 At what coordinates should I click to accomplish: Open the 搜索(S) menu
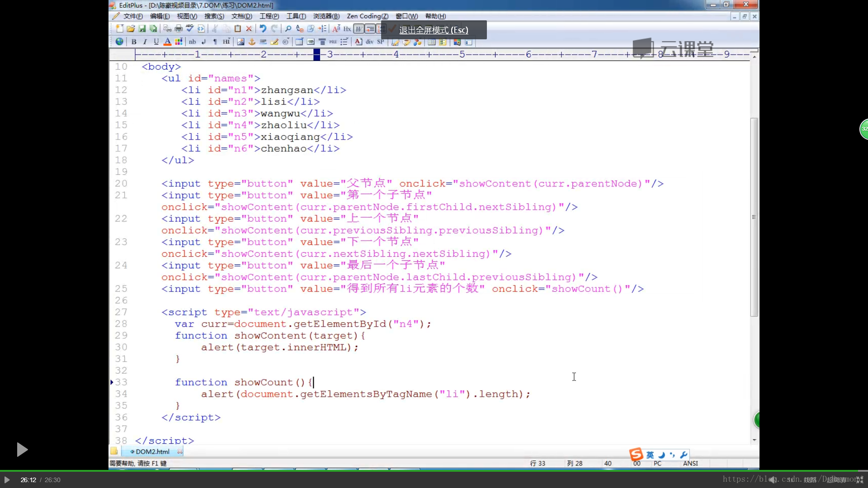[x=214, y=16]
